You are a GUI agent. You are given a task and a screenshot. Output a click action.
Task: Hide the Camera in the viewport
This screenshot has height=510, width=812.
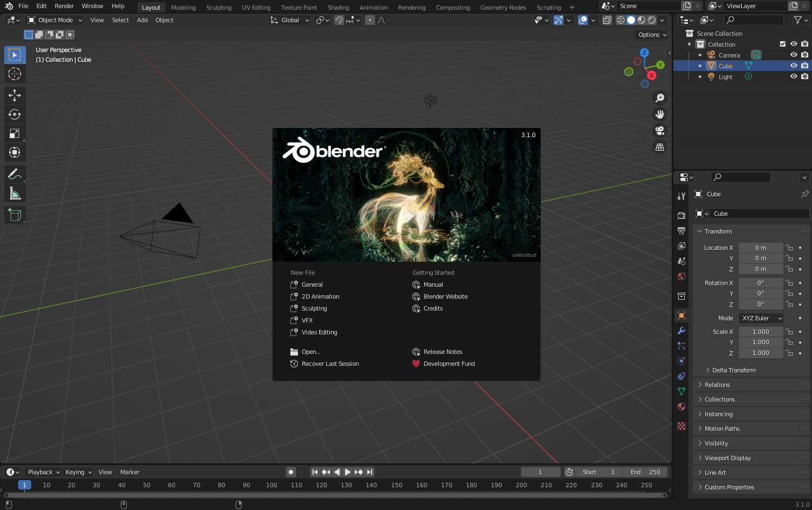[x=794, y=55]
